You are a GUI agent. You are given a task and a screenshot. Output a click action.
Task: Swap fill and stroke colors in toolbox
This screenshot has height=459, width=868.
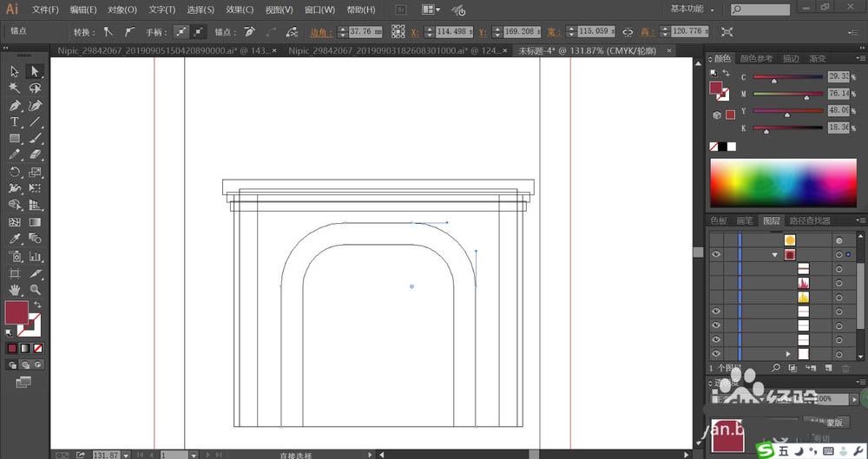pyautogui.click(x=37, y=305)
